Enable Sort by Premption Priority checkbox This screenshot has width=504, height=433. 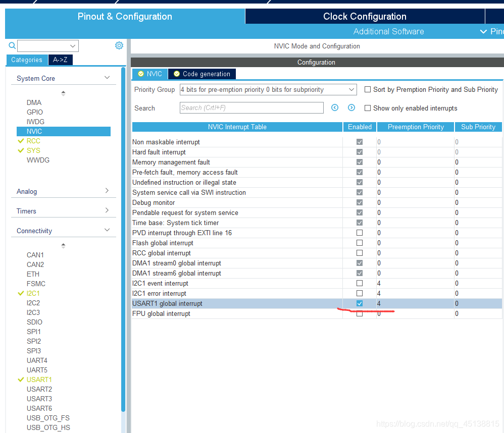click(x=367, y=89)
